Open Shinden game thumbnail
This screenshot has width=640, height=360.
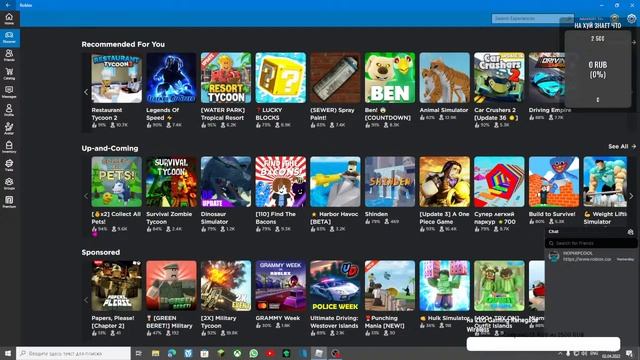[x=390, y=182]
